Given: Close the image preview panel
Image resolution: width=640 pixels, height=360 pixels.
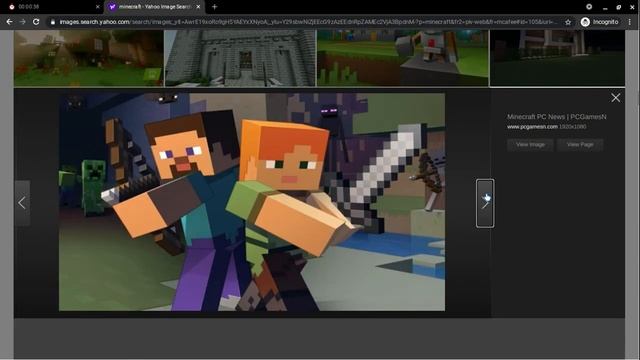Looking at the screenshot, I should (x=616, y=98).
